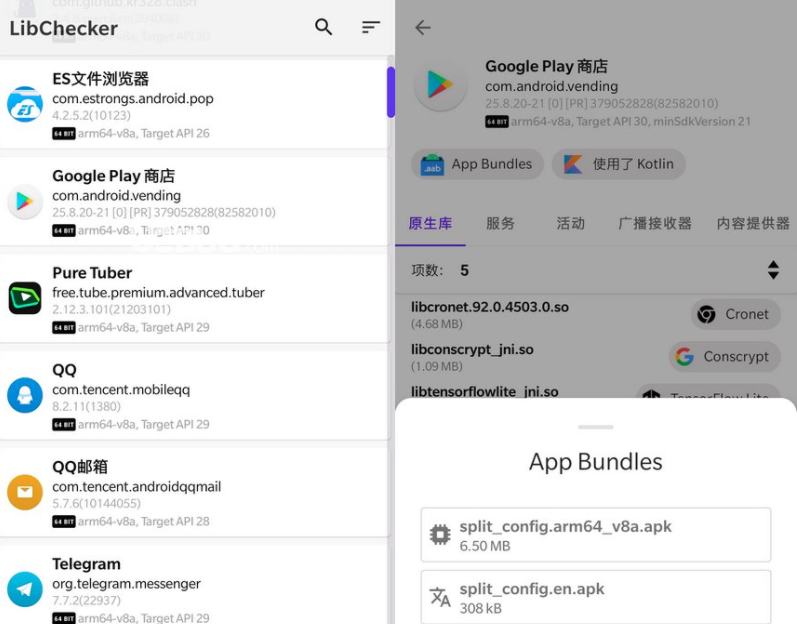Tap the Pure Tuber app icon
The image size is (797, 624).
click(x=25, y=298)
